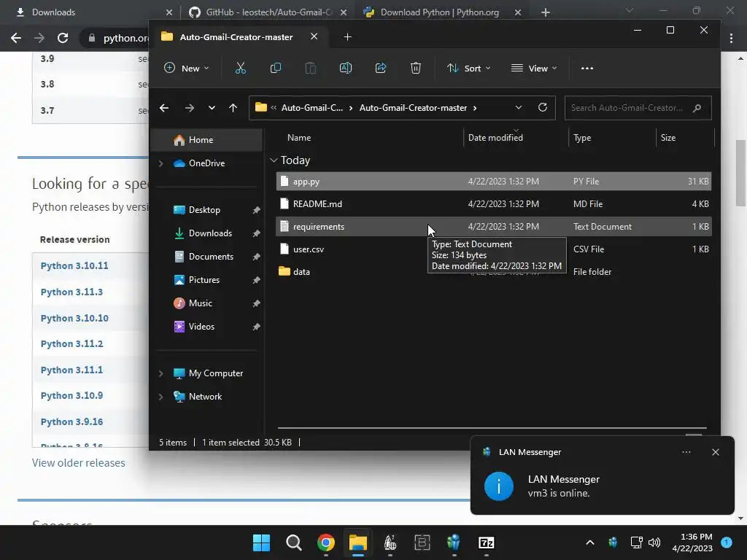Expand My Computer tree node
This screenshot has height=560, width=747.
pos(161,373)
